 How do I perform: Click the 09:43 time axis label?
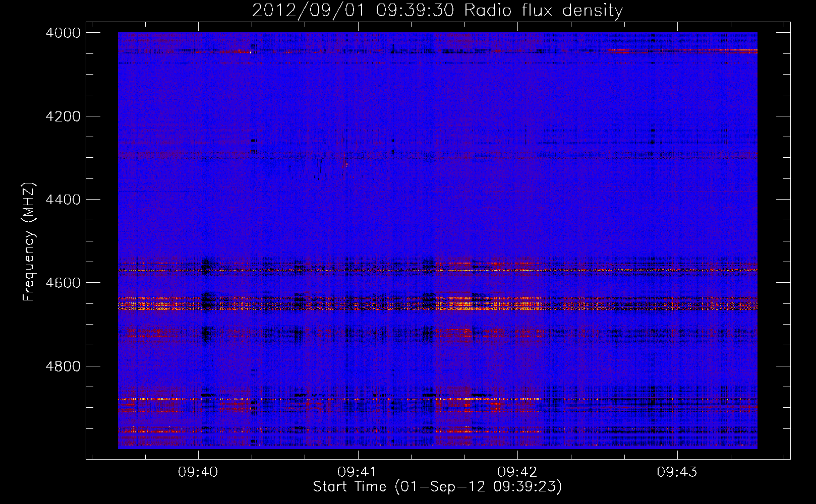pos(677,472)
